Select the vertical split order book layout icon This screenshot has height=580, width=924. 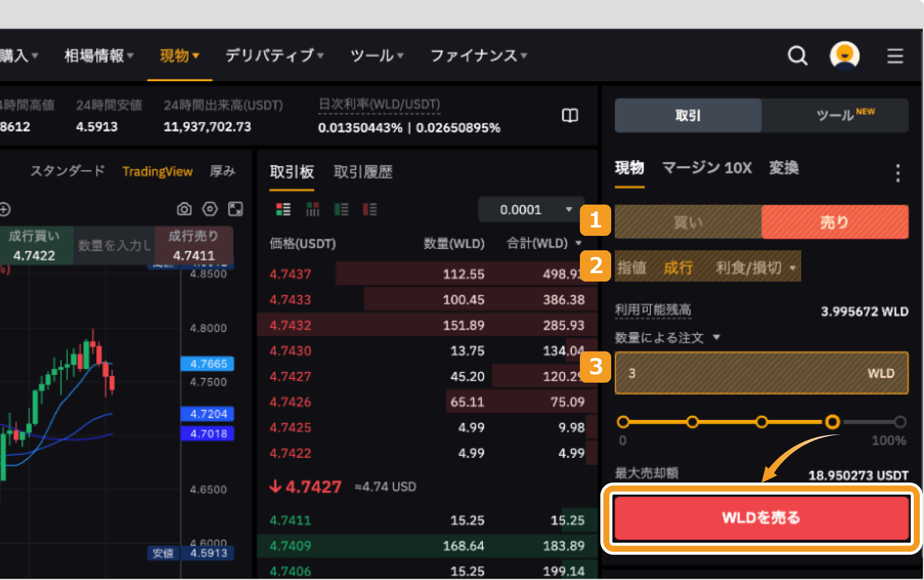(313, 209)
